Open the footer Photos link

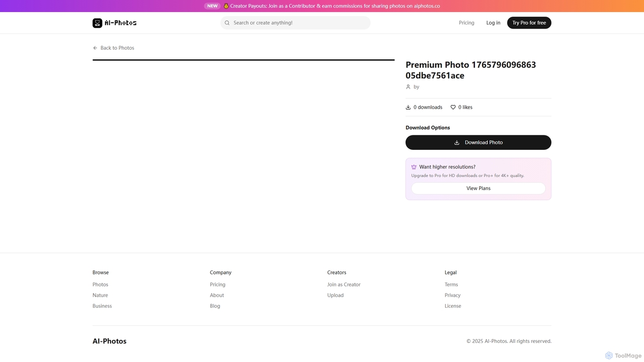click(100, 285)
